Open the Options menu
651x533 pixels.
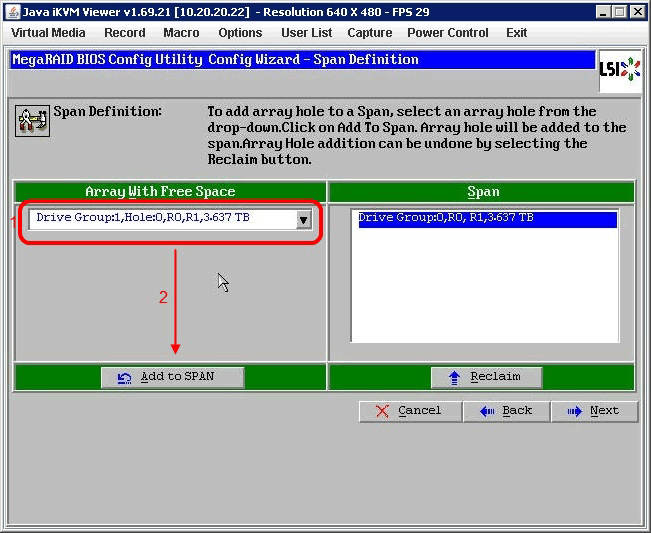pos(240,33)
